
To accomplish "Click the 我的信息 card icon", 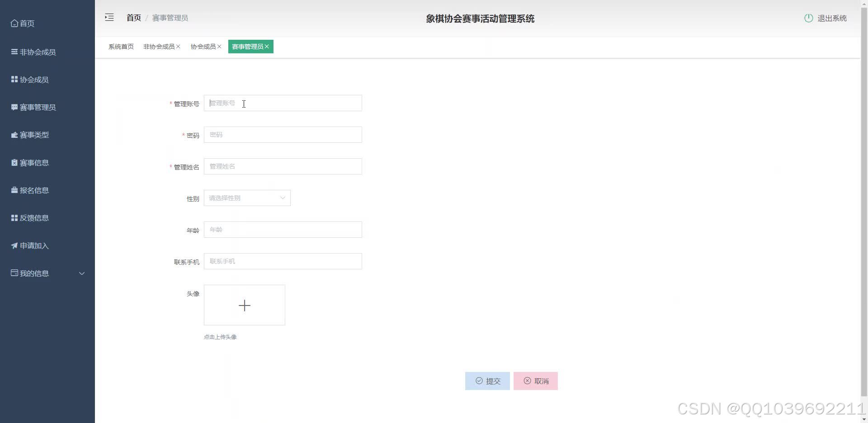I will click(14, 273).
